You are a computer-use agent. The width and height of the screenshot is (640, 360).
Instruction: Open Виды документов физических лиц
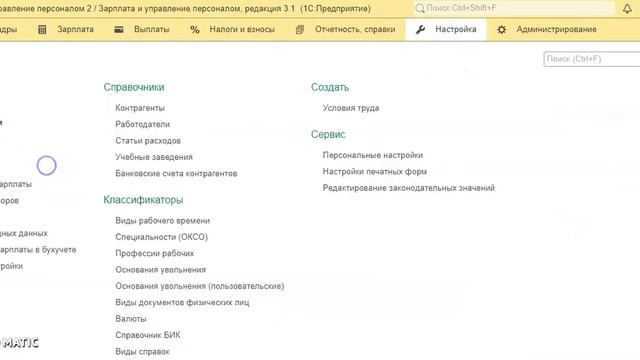pyautogui.click(x=182, y=302)
